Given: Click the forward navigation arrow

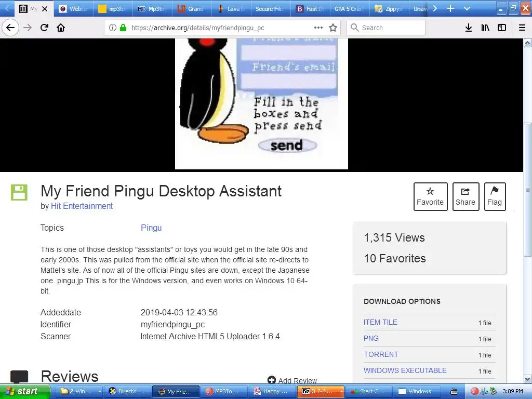Looking at the screenshot, I should 28,28.
